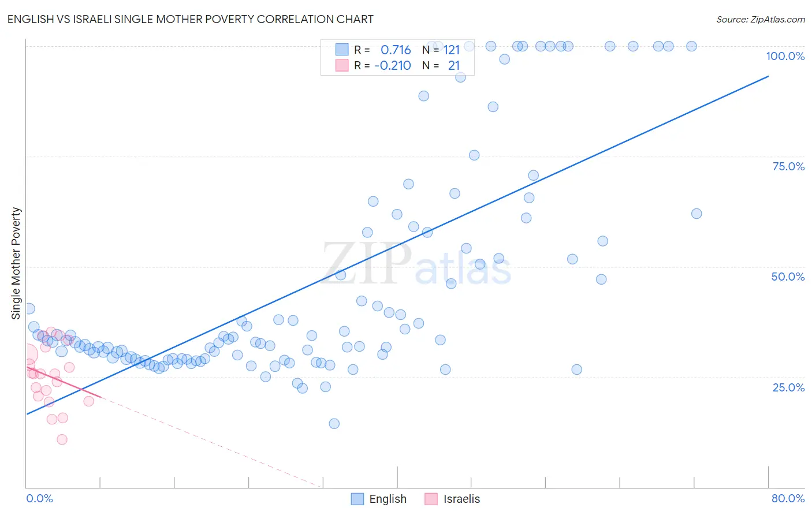Click the pink Israelis legend swatch at bottom
Image resolution: width=812 pixels, height=515 pixels.
click(431, 499)
